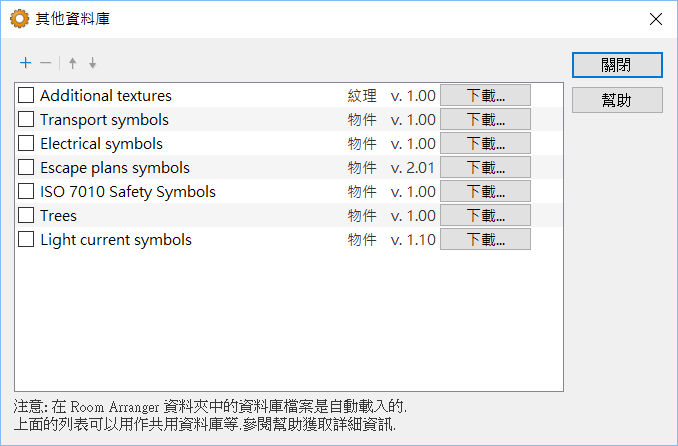Click the 關閉 (Close) button
This screenshot has width=678, height=446.
pos(617,64)
